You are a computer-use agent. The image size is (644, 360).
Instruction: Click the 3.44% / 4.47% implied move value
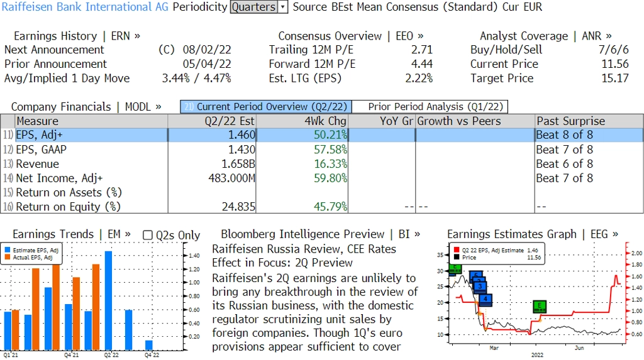196,79
